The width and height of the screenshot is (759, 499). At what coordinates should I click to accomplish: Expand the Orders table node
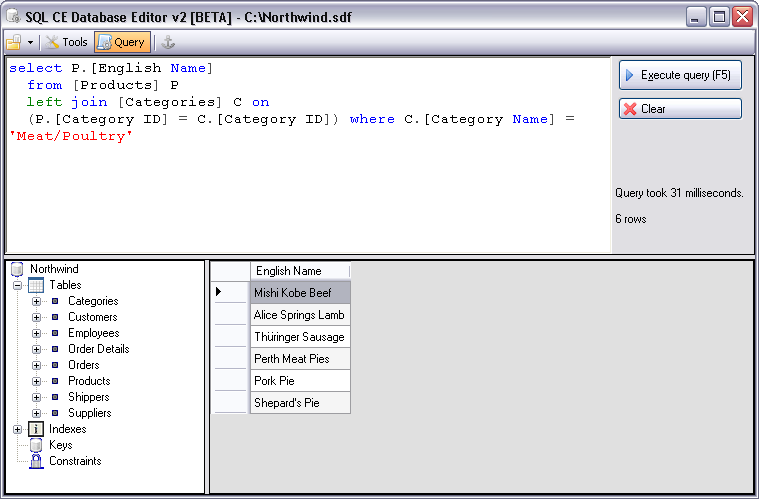(x=36, y=365)
